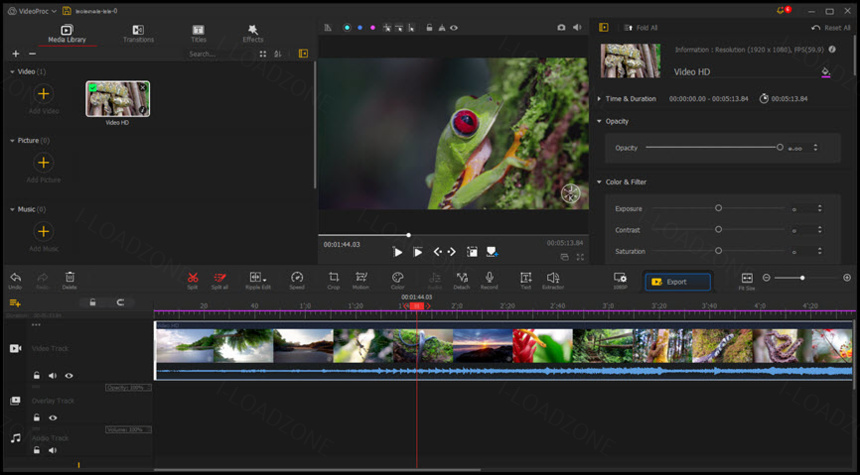Delete selected clip with trash icon

[x=70, y=280]
